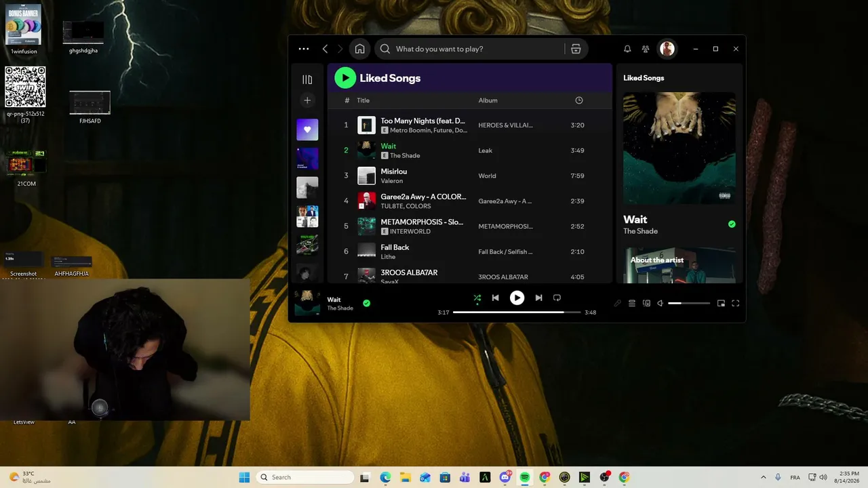Click the now-playing album art in player bar

pyautogui.click(x=307, y=303)
